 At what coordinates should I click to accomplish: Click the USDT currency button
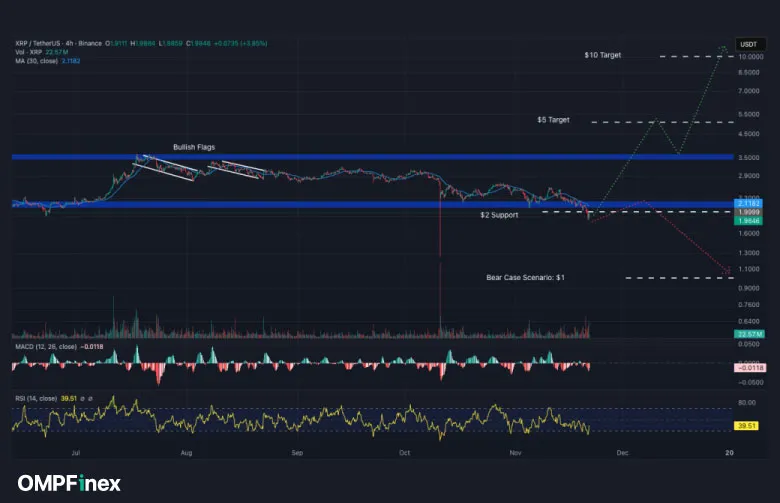748,44
